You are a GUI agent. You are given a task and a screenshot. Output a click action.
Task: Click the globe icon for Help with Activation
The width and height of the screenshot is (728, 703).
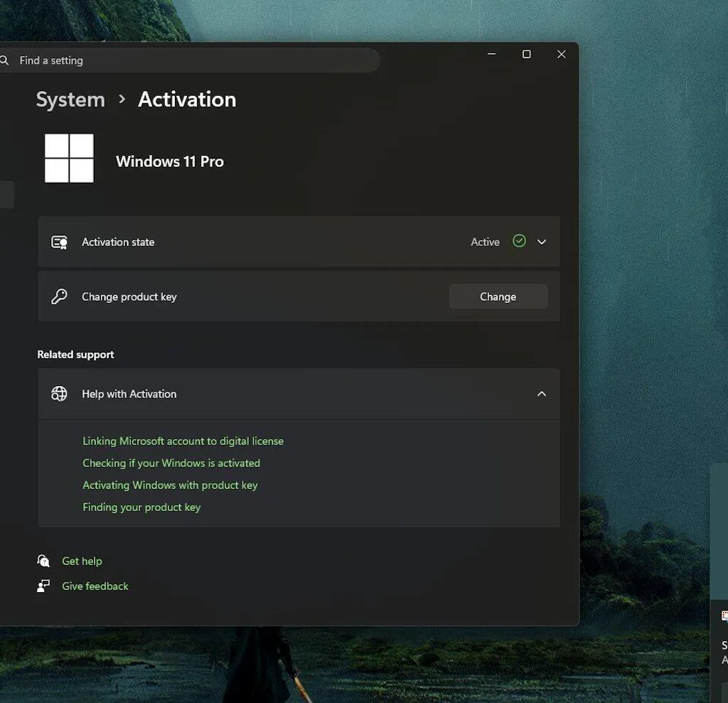pyautogui.click(x=59, y=394)
